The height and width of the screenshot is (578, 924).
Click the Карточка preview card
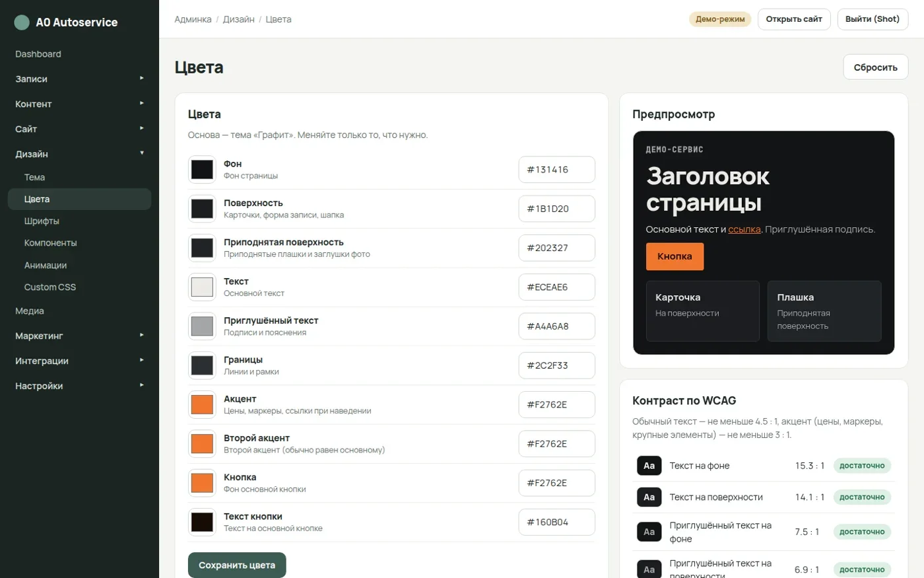(x=702, y=311)
